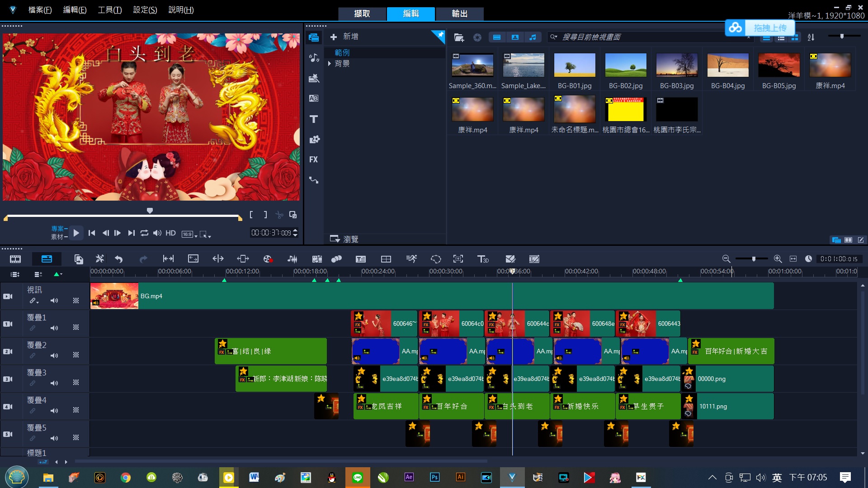Click the Mark-out bracket icon
This screenshot has width=868, height=488.
pos(265,215)
